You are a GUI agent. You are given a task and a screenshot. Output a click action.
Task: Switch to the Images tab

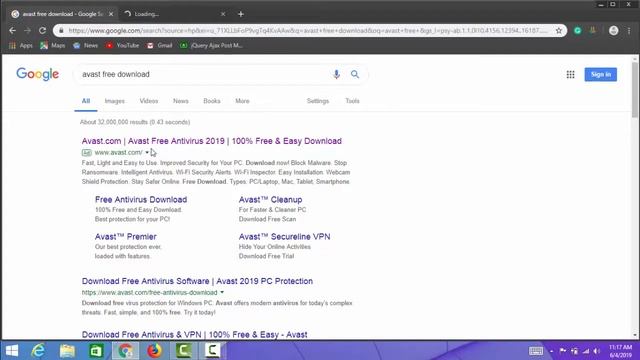115,101
